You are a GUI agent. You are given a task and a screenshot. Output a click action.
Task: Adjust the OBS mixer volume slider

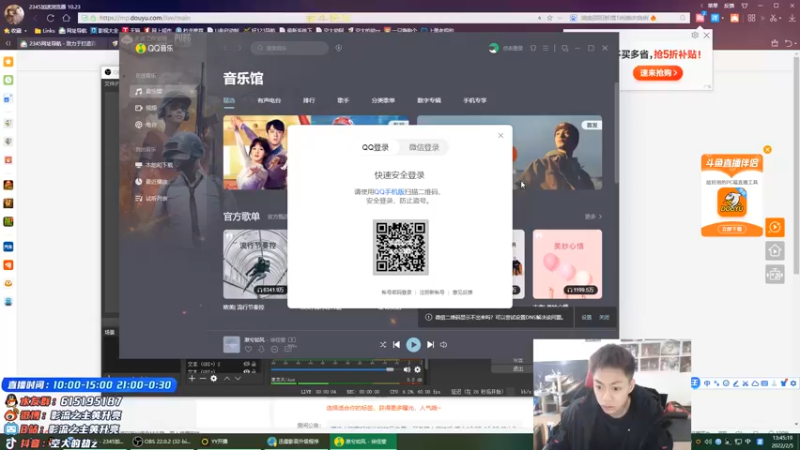(x=333, y=369)
